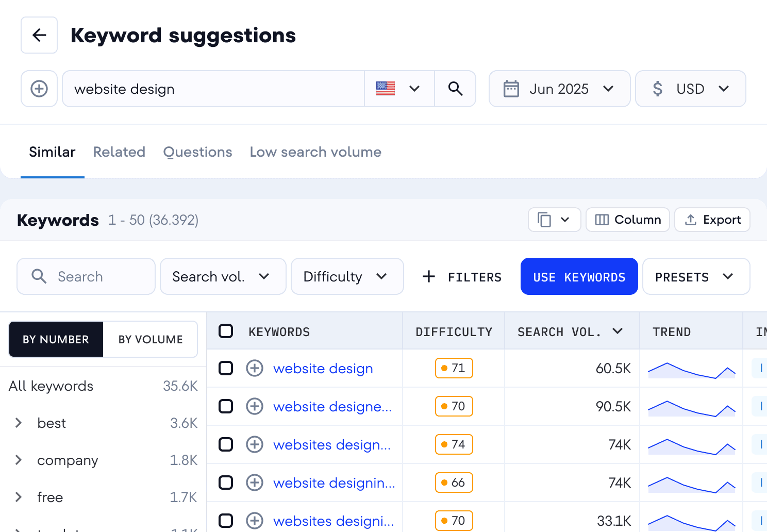The width and height of the screenshot is (767, 532).
Task: Toggle the select-all keywords checkbox
Action: [x=226, y=331]
